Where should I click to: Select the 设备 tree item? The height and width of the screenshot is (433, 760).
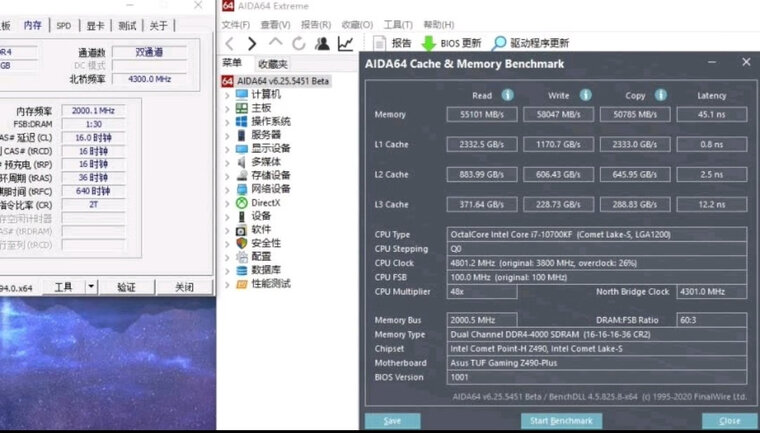click(261, 216)
